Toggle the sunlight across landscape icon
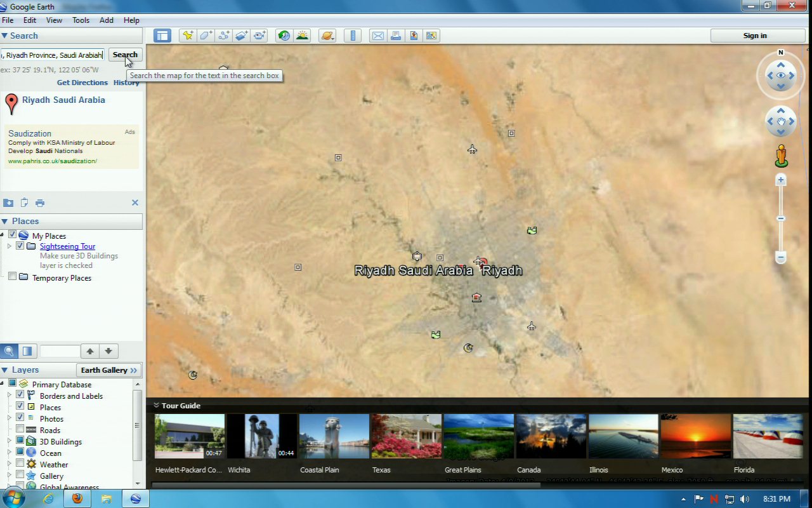This screenshot has width=812, height=508. click(x=302, y=36)
